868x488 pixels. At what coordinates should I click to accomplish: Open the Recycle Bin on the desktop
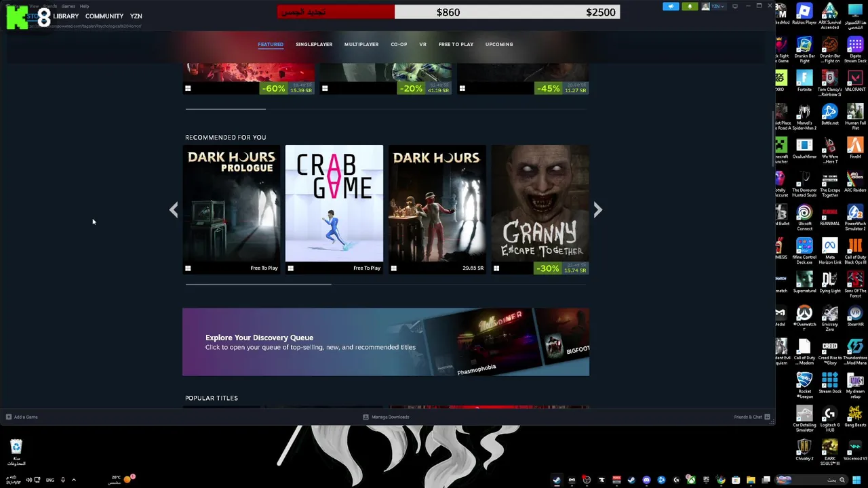(x=16, y=452)
